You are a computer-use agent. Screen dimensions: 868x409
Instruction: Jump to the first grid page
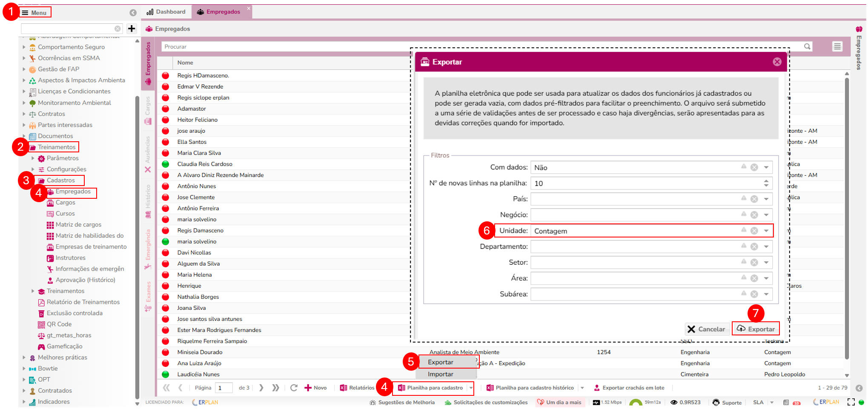pyautogui.click(x=166, y=388)
